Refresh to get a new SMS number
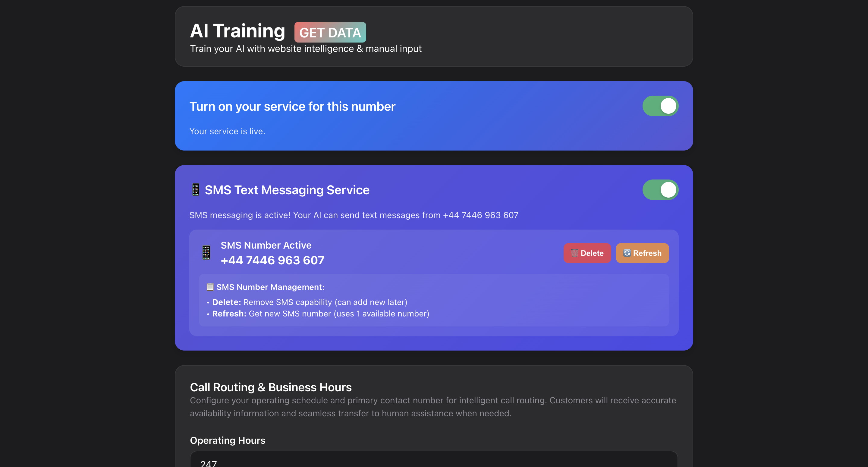This screenshot has width=868, height=467. click(x=642, y=253)
